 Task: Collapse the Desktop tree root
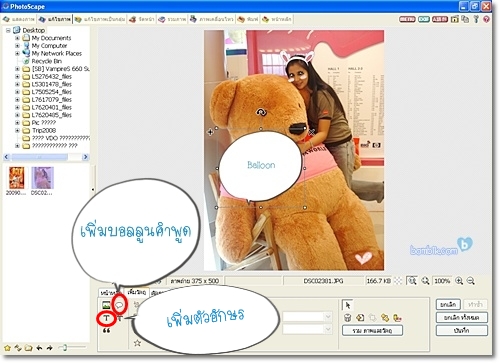click(8, 30)
